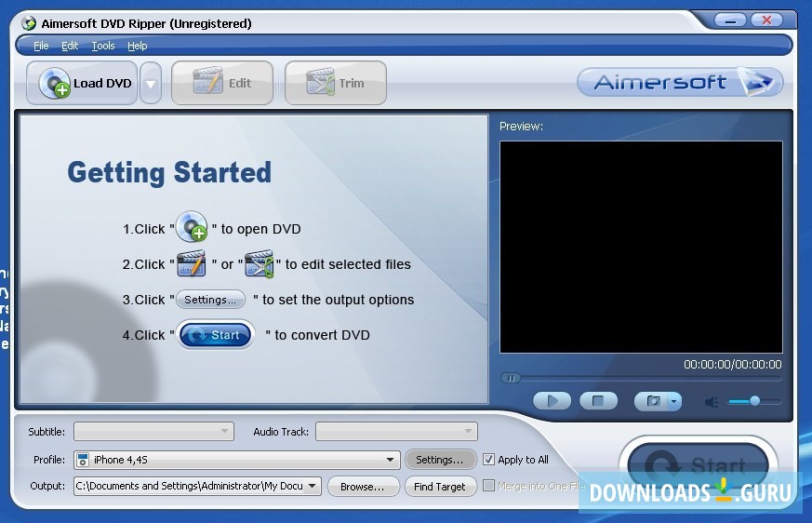Click the iPhone device icon in Profile field
The width and height of the screenshot is (812, 523).
point(83,460)
